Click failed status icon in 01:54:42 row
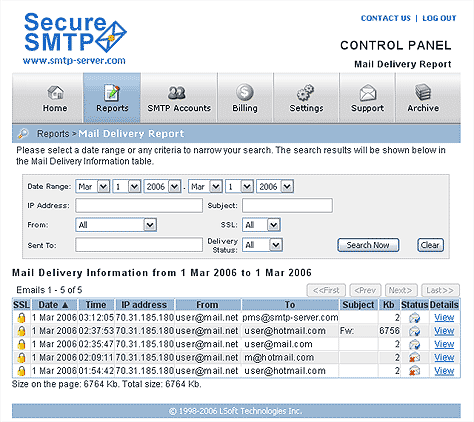This screenshot has height=422, width=474. [414, 371]
